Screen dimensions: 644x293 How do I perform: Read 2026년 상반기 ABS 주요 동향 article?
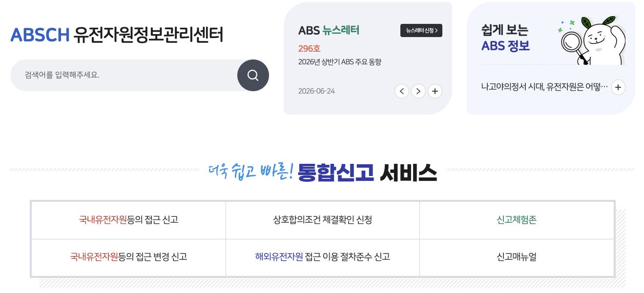340,62
